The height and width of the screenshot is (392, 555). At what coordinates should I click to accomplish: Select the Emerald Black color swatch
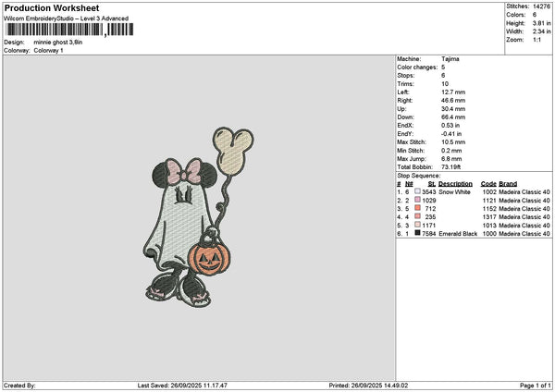tap(418, 233)
